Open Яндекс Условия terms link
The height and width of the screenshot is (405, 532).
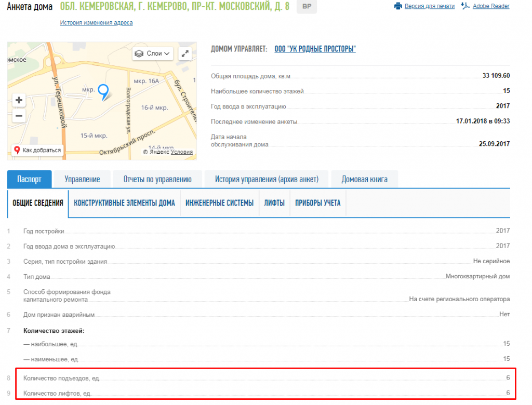click(x=181, y=152)
